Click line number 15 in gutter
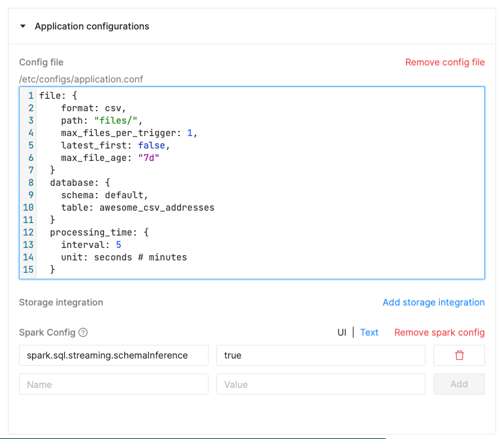This screenshot has width=504, height=439. (x=28, y=270)
